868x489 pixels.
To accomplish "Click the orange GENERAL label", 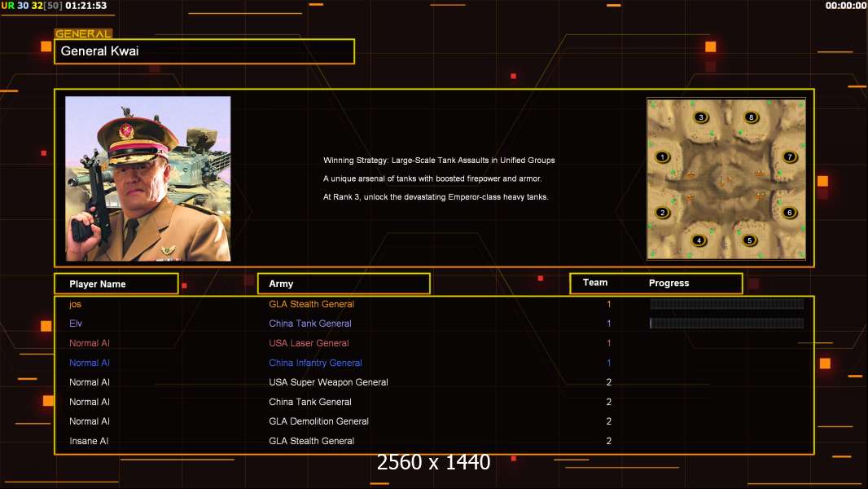I will (83, 33).
